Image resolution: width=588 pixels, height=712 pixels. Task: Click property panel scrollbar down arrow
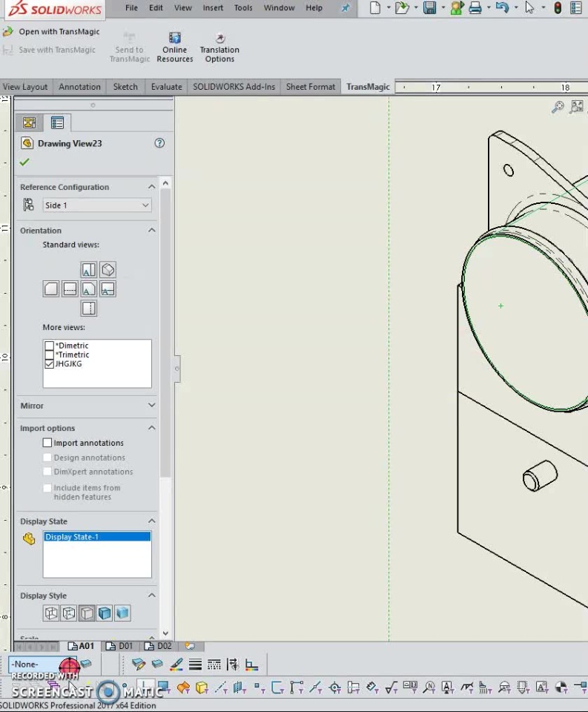tap(165, 633)
